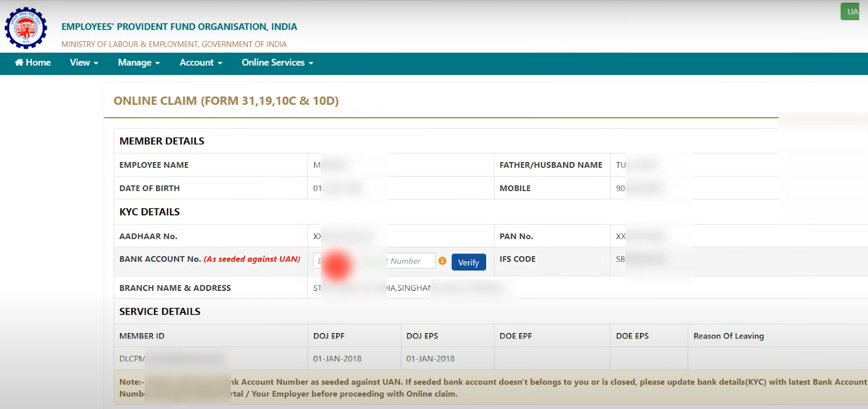Click the IFS CODE label
Image resolution: width=868 pixels, height=409 pixels.
(518, 259)
